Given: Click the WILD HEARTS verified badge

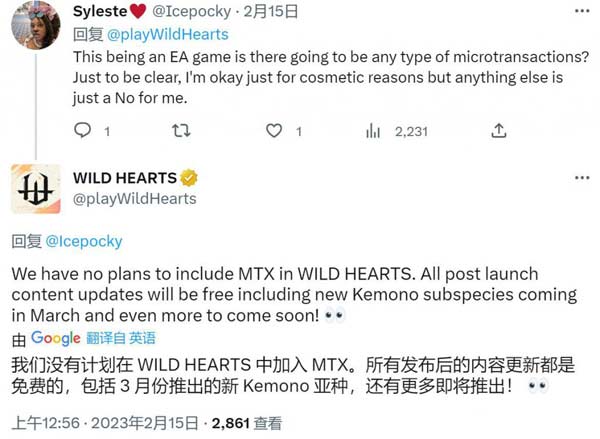Looking at the screenshot, I should pos(188,178).
